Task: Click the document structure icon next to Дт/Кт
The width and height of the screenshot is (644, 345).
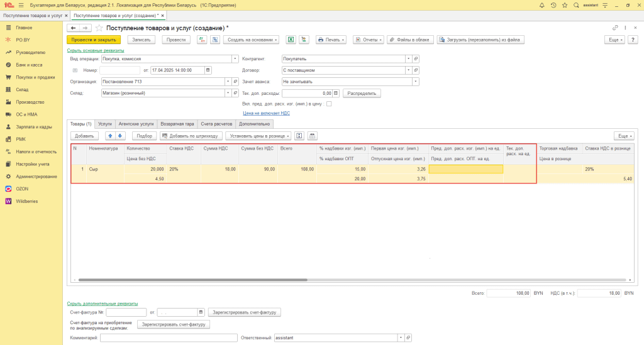Action: [215, 40]
